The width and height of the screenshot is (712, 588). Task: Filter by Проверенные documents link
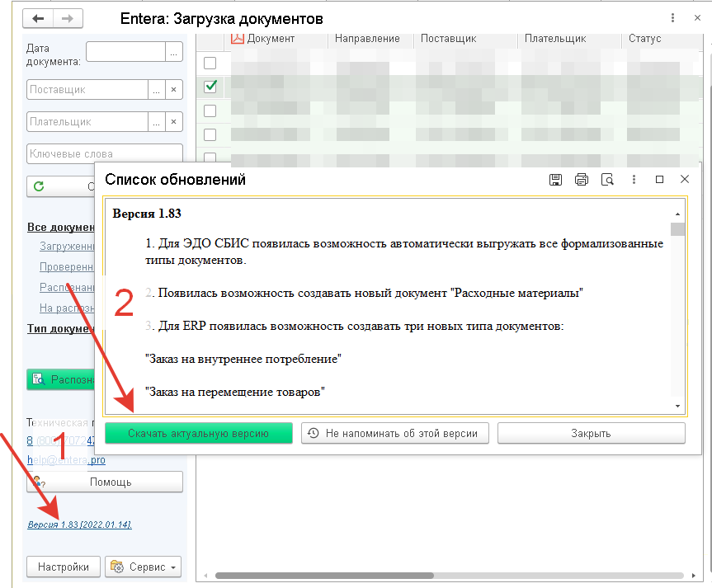click(67, 267)
